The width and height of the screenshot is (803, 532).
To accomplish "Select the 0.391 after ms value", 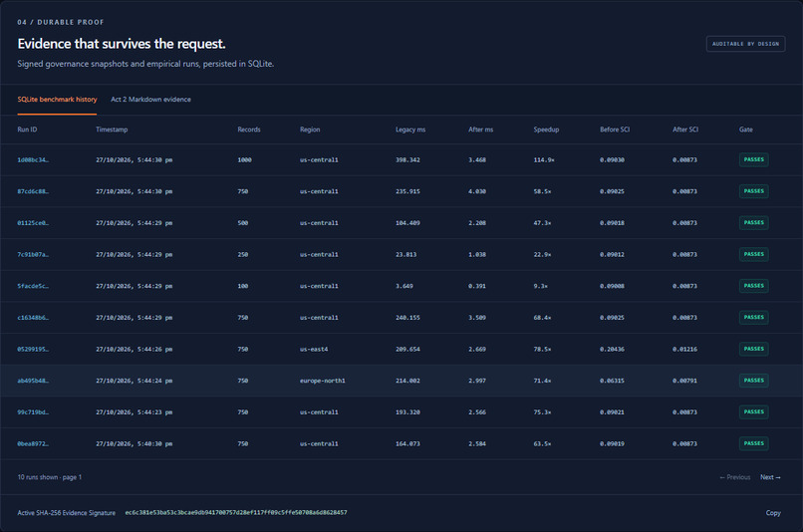I will pyautogui.click(x=477, y=286).
